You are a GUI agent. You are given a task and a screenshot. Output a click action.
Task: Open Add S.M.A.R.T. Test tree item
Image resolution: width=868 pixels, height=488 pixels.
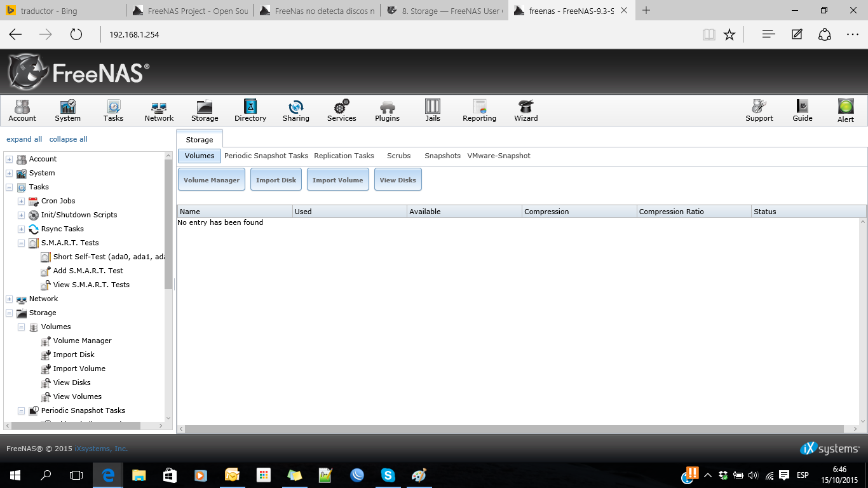pyautogui.click(x=88, y=271)
